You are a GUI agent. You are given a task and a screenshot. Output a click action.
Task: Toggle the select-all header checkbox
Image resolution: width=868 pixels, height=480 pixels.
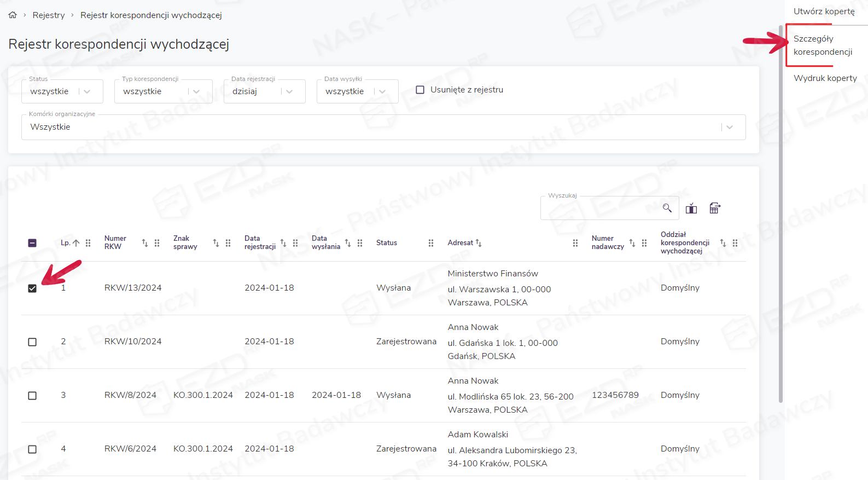32,243
